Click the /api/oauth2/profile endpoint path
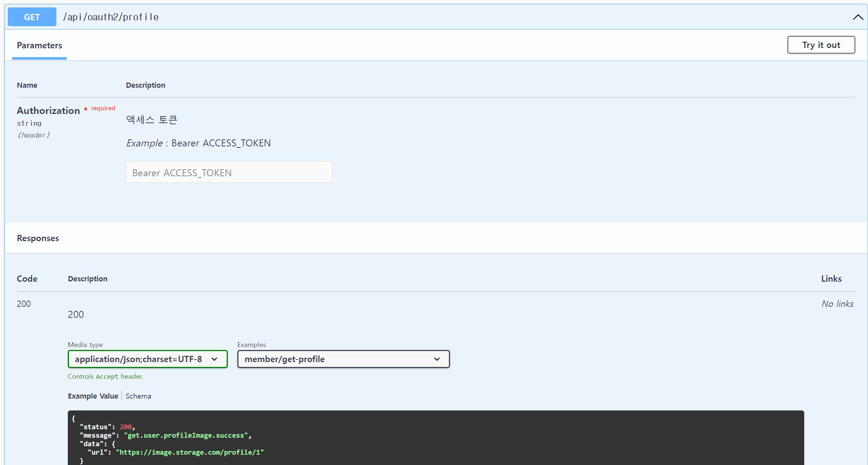 coord(111,17)
